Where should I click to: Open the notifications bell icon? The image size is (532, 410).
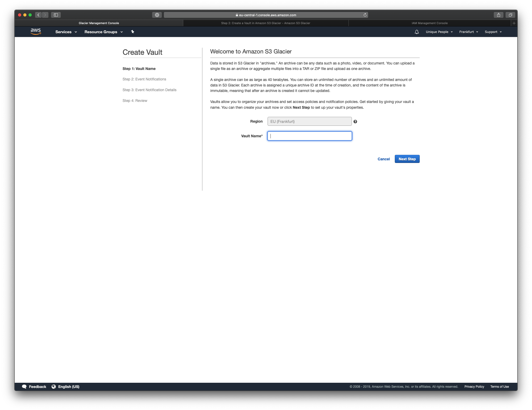click(417, 32)
